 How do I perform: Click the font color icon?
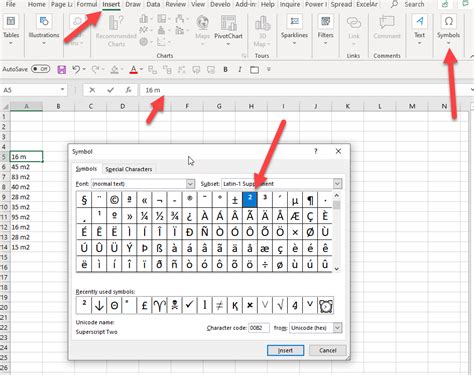click(x=133, y=69)
